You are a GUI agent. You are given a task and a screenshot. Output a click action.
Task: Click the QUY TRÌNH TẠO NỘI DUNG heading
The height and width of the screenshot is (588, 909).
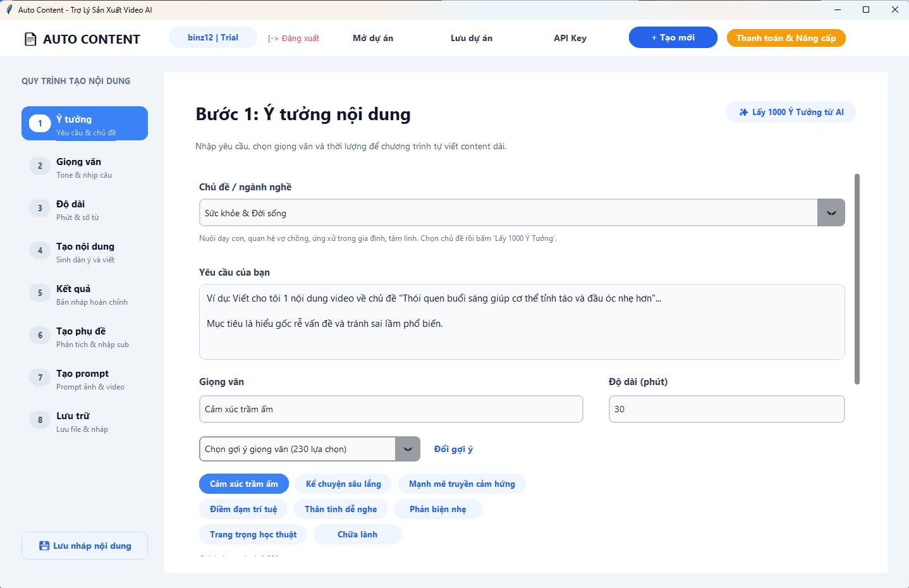click(x=76, y=81)
